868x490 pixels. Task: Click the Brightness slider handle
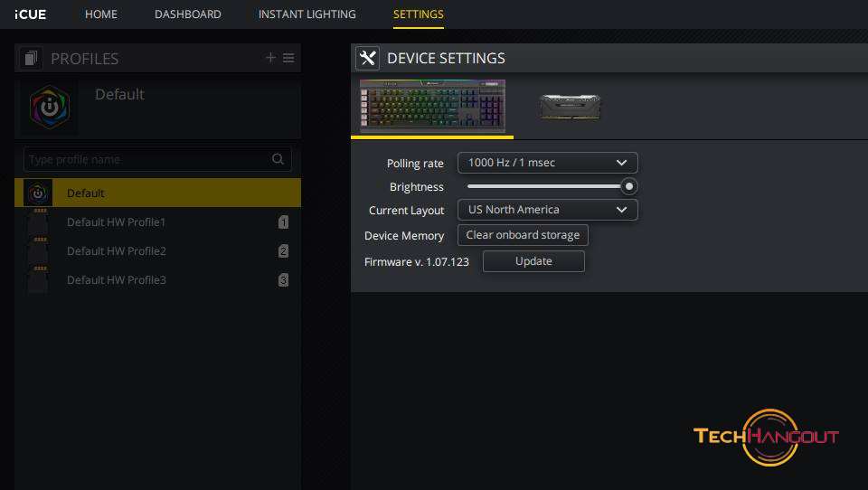(x=629, y=186)
